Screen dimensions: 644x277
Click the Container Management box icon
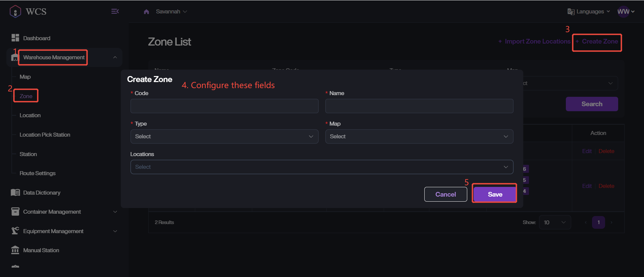15,212
